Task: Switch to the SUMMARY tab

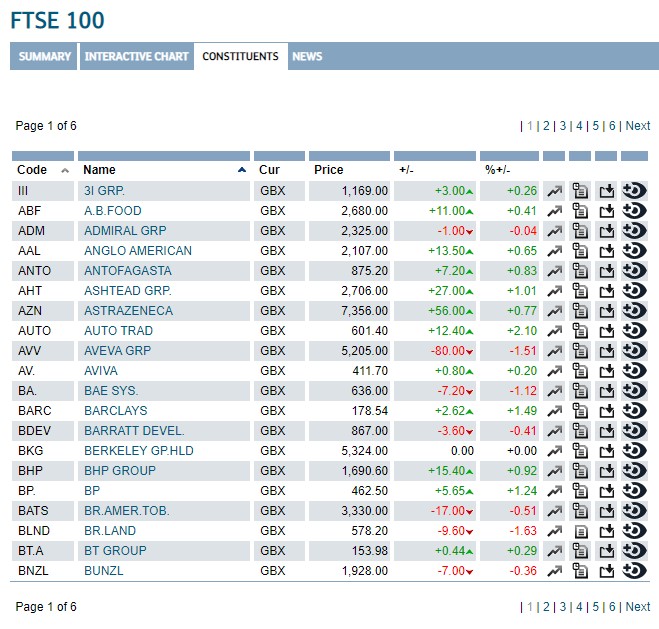Action: pyautogui.click(x=44, y=56)
